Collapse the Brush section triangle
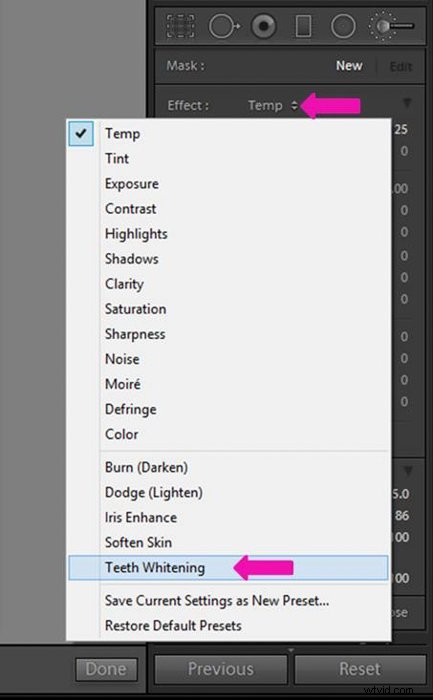This screenshot has height=700, width=433. click(408, 471)
